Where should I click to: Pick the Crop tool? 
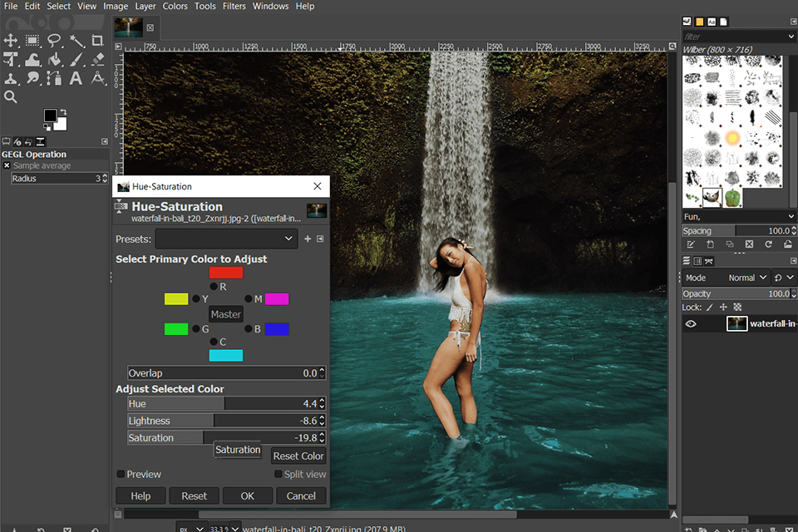(97, 40)
